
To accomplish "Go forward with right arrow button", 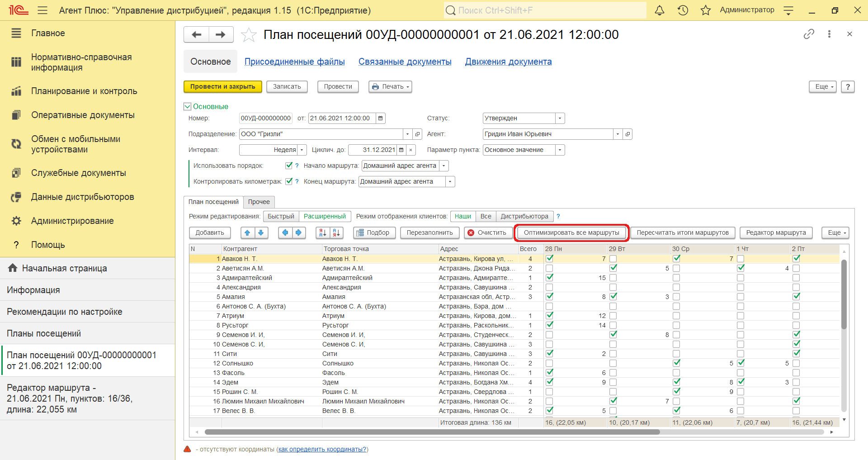I will pos(221,34).
